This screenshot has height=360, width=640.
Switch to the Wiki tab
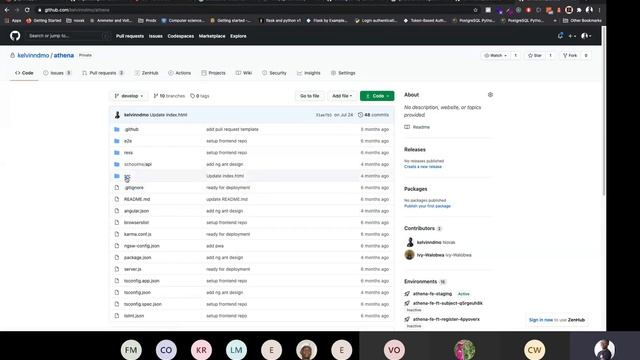click(244, 73)
